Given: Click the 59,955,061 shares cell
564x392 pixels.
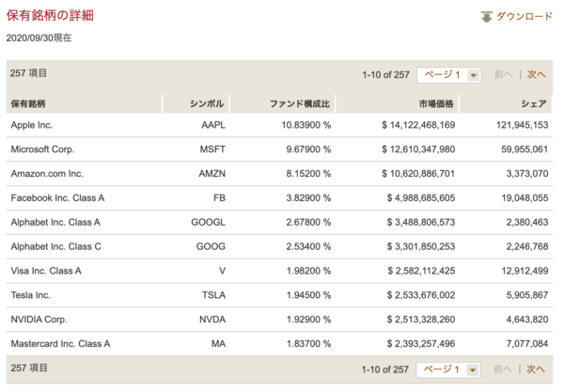Looking at the screenshot, I should point(525,149).
